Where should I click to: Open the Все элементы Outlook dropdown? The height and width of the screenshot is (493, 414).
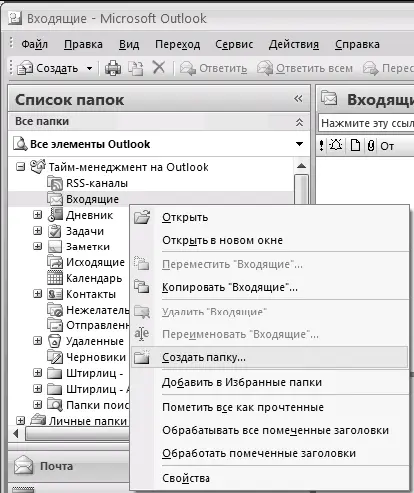pyautogui.click(x=299, y=144)
